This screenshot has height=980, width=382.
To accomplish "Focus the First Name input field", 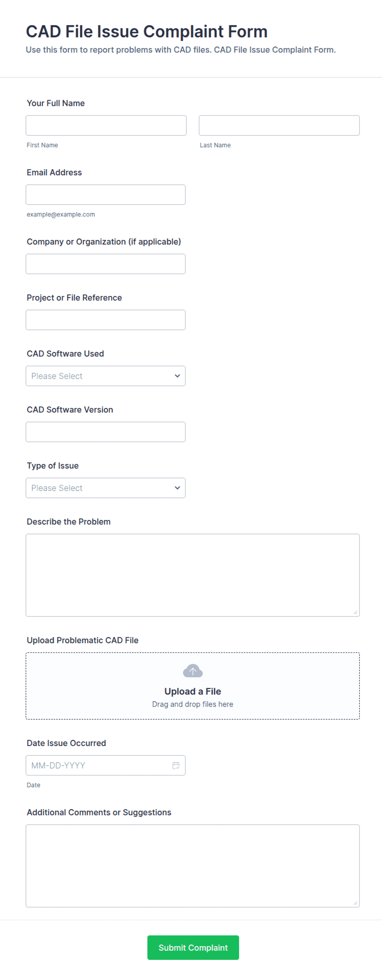I will click(x=106, y=125).
